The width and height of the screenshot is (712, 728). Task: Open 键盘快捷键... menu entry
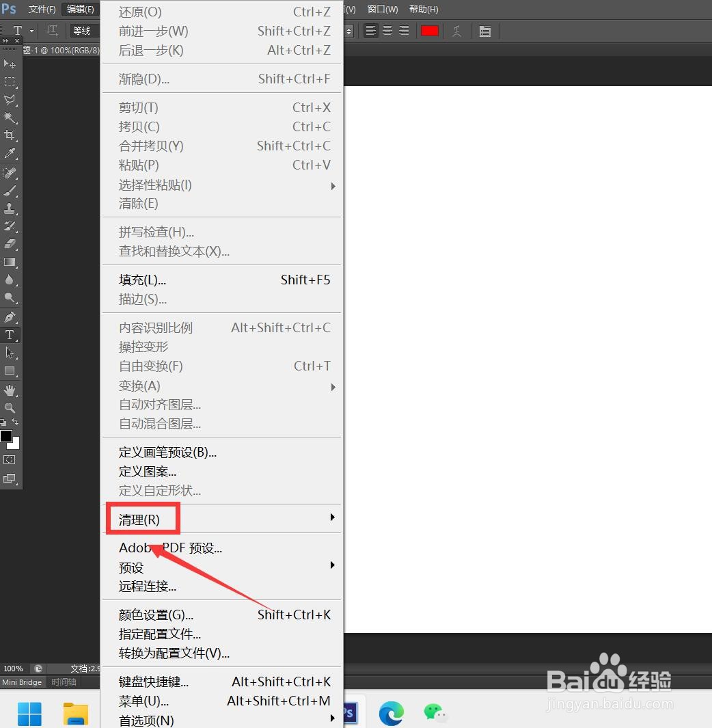point(222,682)
